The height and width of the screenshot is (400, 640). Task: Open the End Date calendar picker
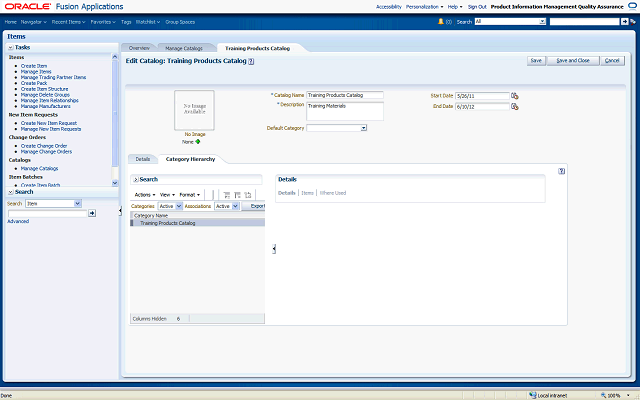point(515,105)
